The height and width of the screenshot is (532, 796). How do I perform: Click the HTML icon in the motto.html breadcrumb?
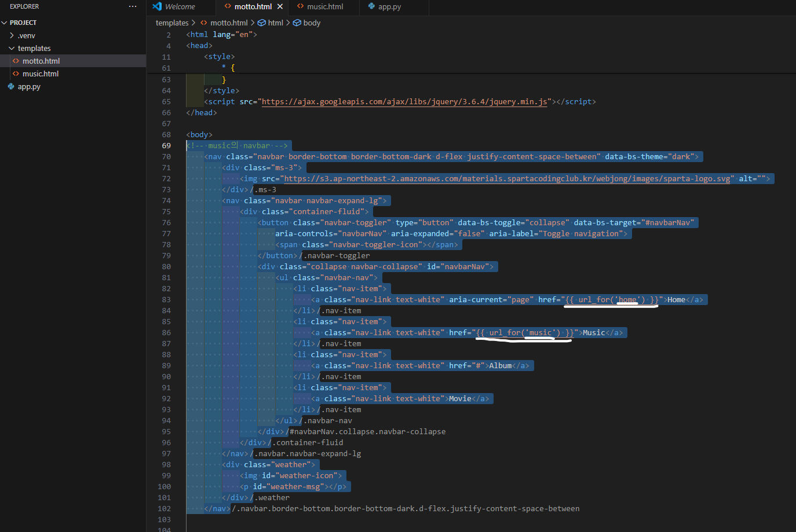point(204,23)
